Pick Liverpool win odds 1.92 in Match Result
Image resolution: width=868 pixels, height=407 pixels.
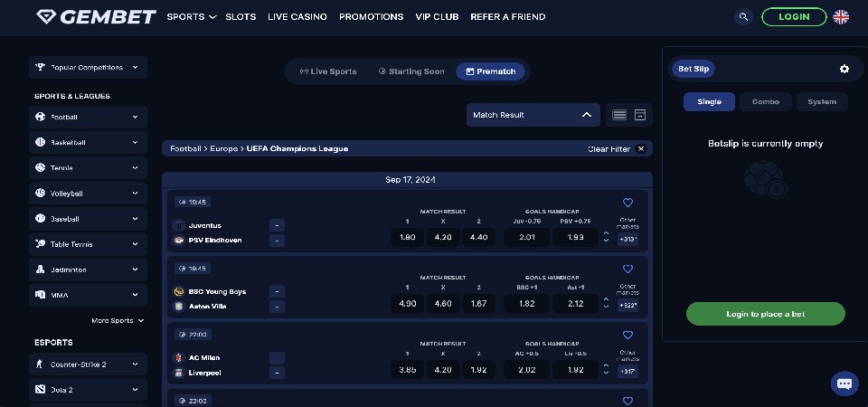click(479, 369)
